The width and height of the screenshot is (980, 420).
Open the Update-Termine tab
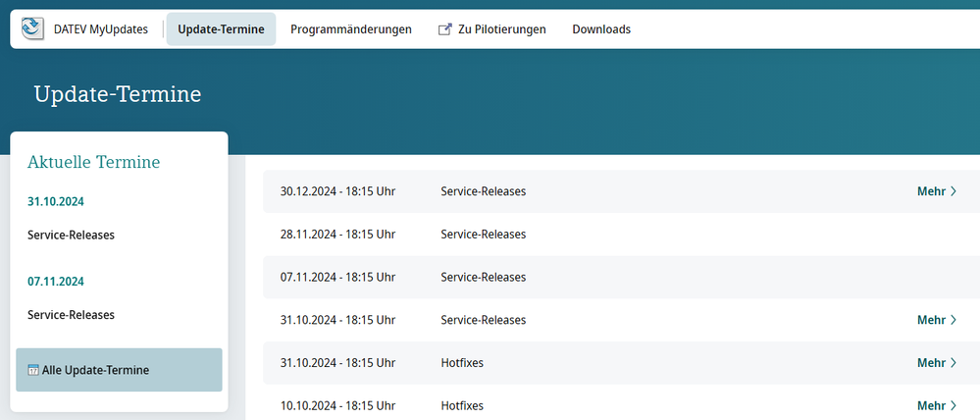(x=221, y=29)
